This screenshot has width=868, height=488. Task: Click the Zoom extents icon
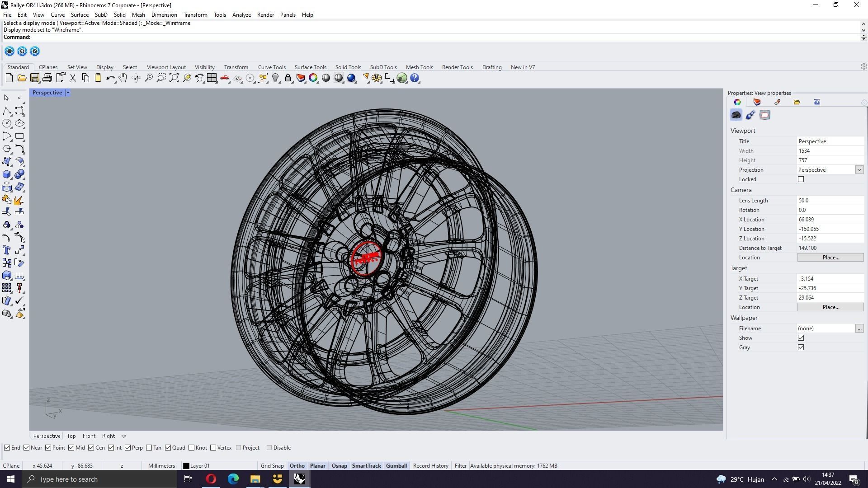(174, 78)
